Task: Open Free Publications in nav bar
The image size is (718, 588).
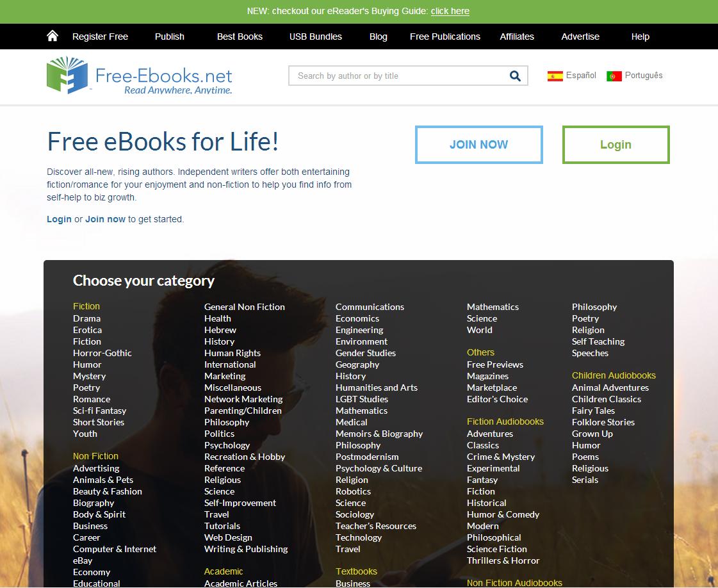Action: point(445,37)
